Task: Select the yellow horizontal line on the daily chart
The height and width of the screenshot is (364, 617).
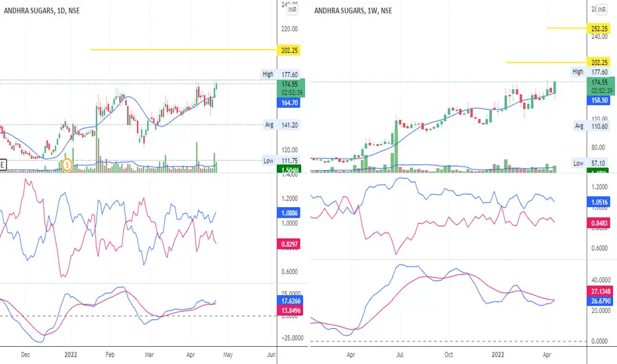Action: [x=183, y=50]
